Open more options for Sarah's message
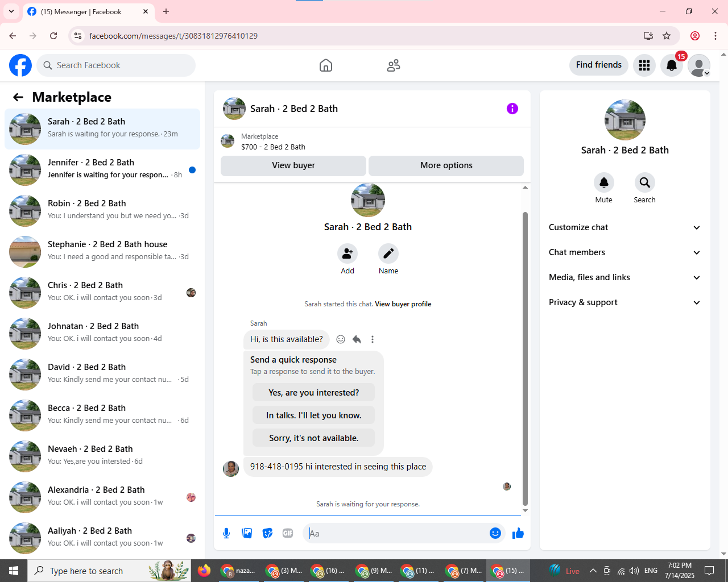 [373, 339]
